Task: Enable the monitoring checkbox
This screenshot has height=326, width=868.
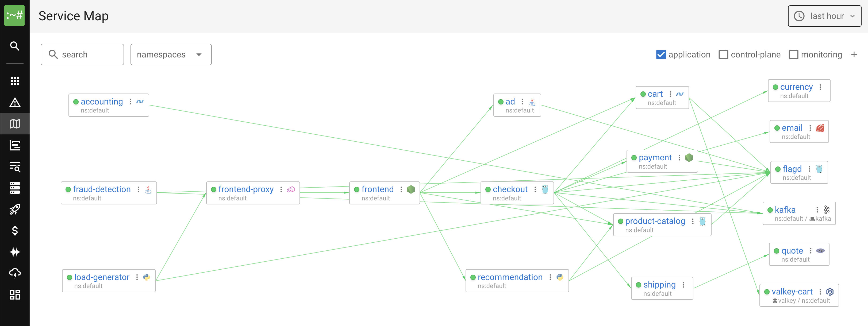Action: [x=794, y=54]
